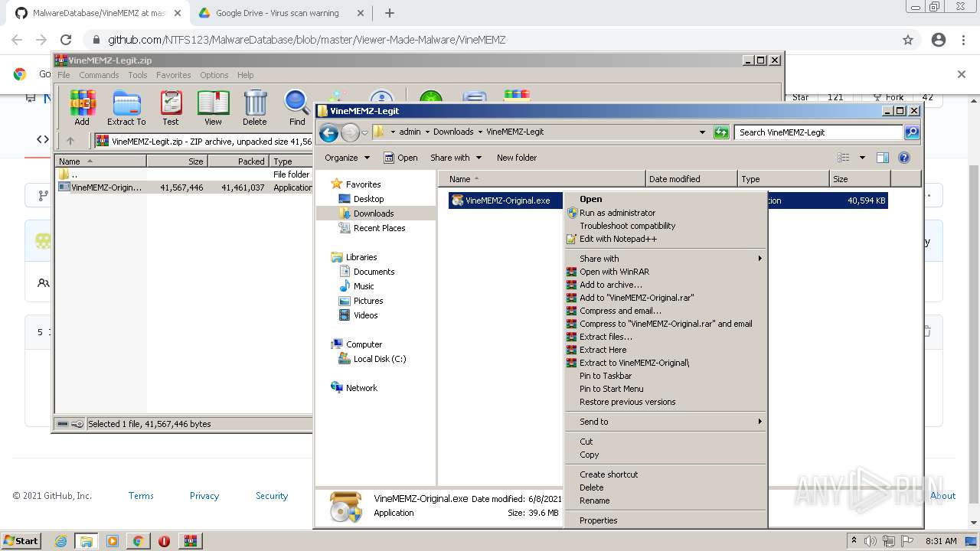The width and height of the screenshot is (980, 551).
Task: Click Explorer refresh address button
Action: [721, 132]
